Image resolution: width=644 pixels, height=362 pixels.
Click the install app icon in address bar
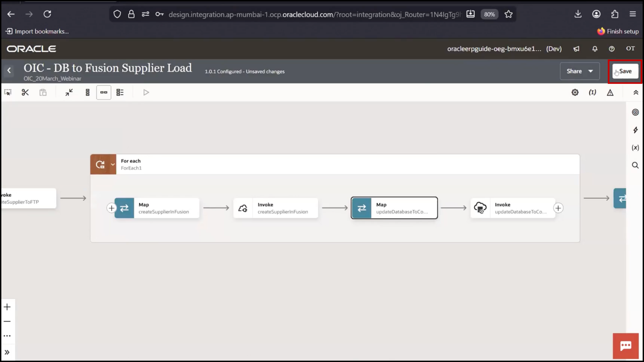tap(471, 14)
